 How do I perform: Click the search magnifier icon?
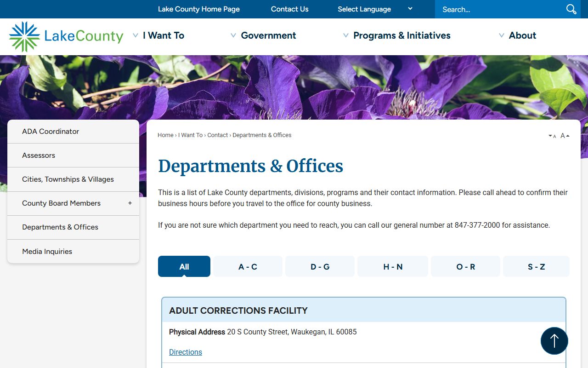(571, 9)
